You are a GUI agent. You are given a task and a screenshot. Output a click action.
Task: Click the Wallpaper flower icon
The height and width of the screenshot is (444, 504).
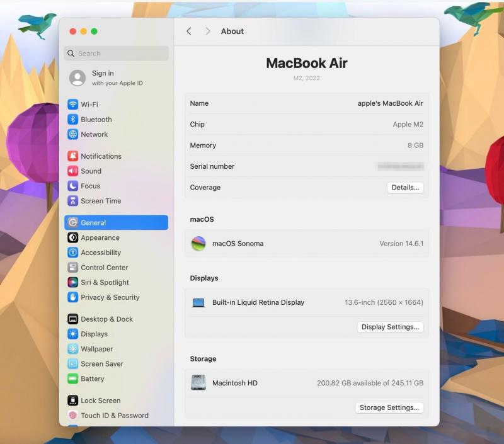pyautogui.click(x=73, y=349)
